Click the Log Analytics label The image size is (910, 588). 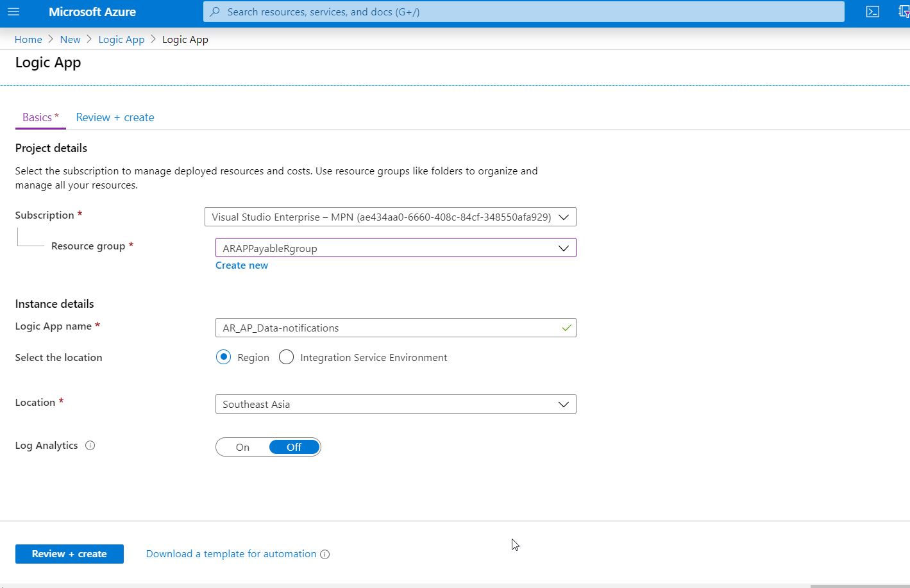pyautogui.click(x=46, y=446)
